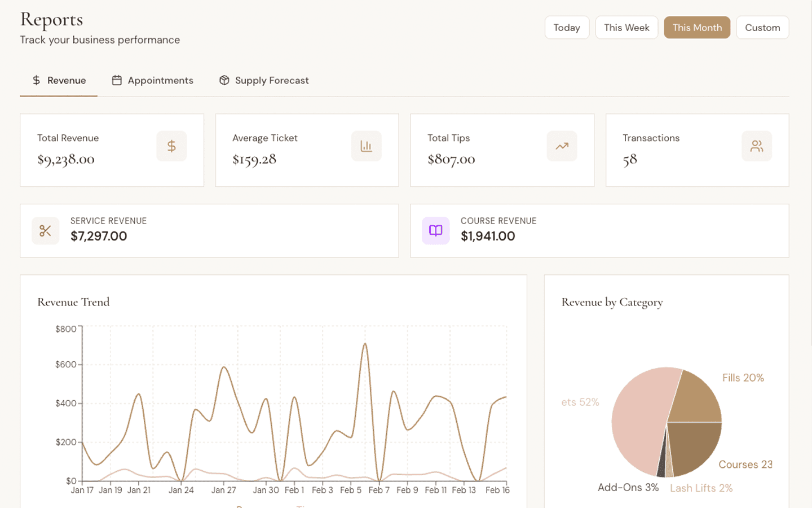Click the Lash Lifts 2% pie label
Screen dimensions: 812x508
tap(701, 488)
